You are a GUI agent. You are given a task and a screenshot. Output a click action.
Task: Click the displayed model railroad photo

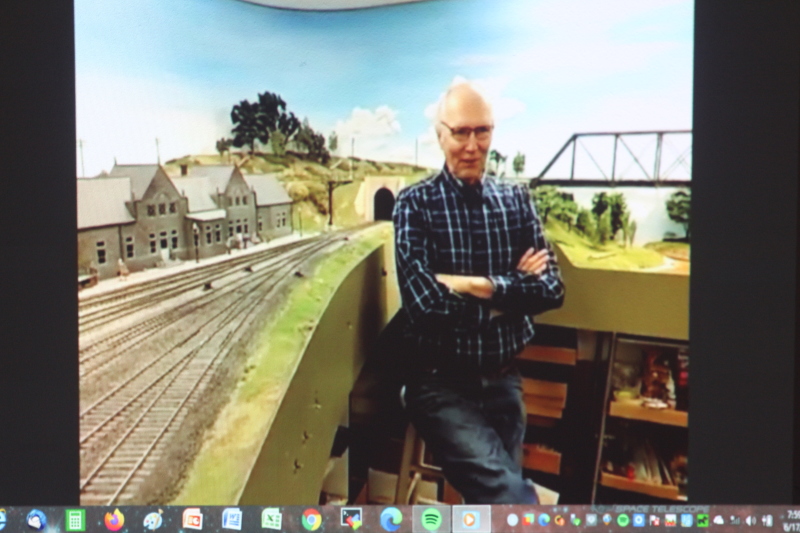pyautogui.click(x=384, y=250)
